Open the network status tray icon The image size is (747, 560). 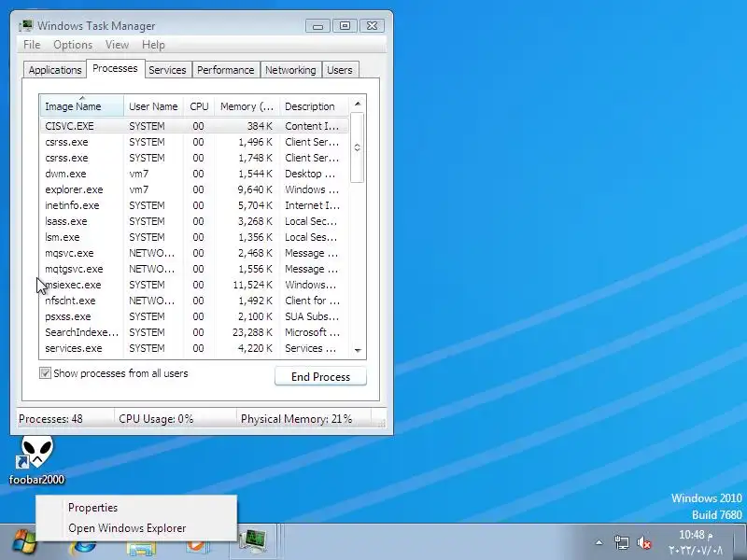[x=621, y=542]
